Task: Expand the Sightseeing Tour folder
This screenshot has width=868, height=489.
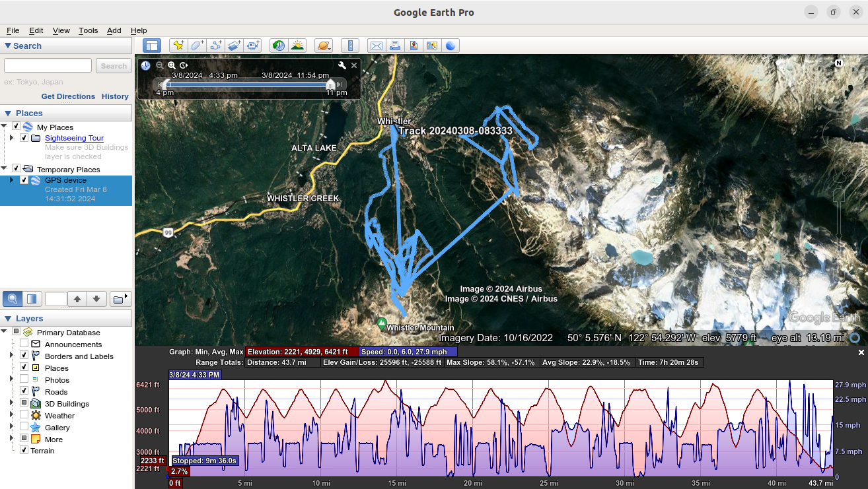Action: [x=11, y=138]
